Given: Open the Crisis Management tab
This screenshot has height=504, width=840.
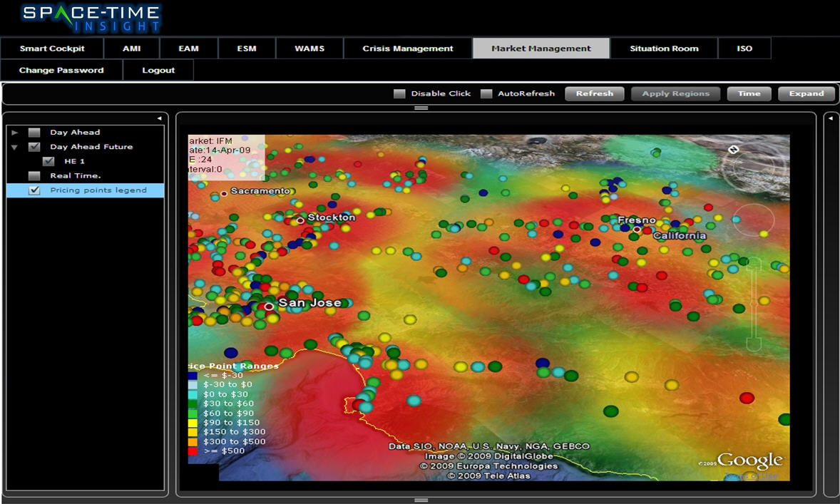Looking at the screenshot, I should [x=406, y=48].
